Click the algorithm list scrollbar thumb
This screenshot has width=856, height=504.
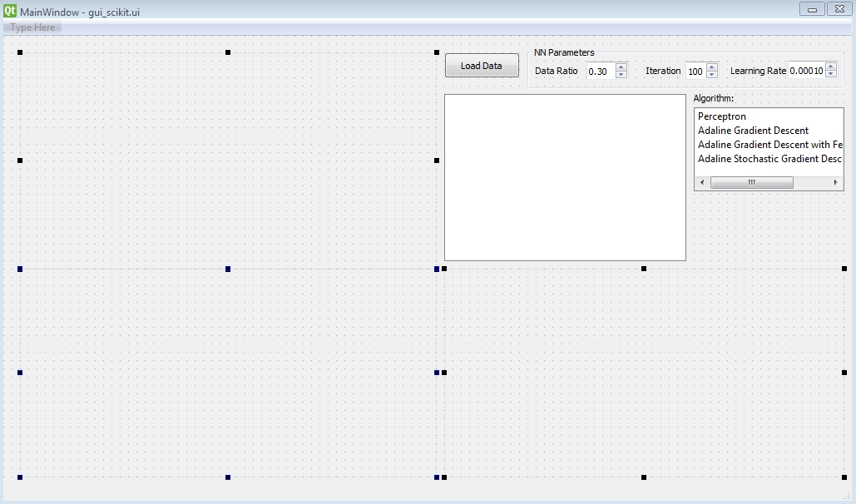[753, 182]
